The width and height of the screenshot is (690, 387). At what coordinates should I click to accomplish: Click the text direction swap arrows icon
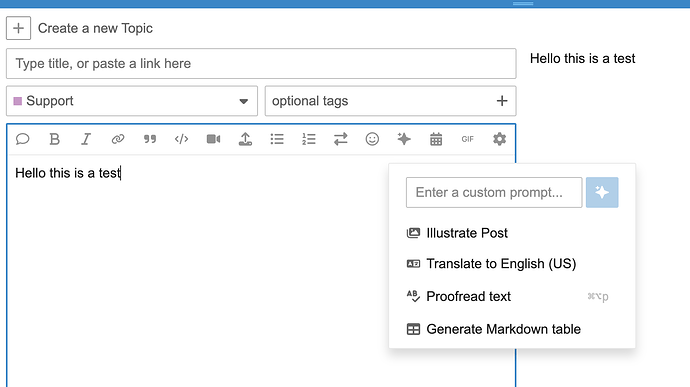coord(340,139)
